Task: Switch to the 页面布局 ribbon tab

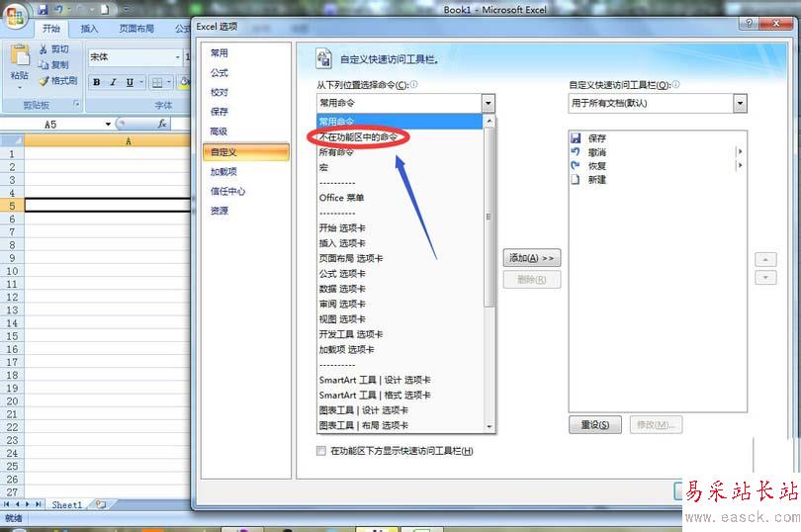Action: [136, 29]
